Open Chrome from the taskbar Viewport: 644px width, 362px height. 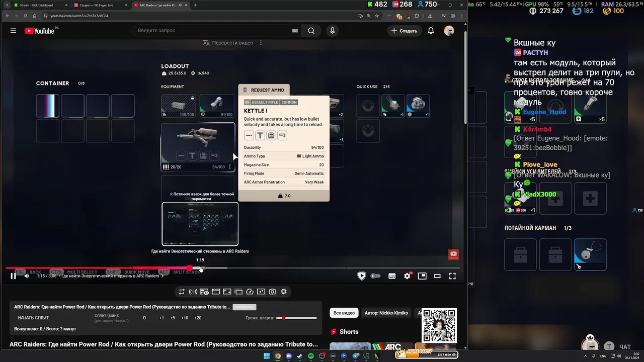pos(277,356)
